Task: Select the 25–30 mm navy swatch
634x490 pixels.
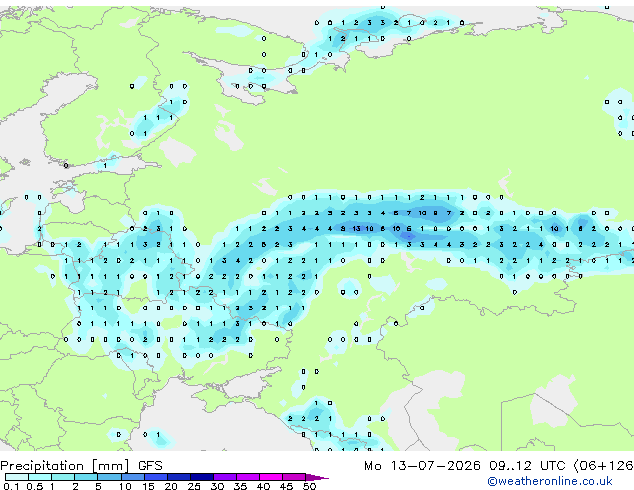Action: (202, 477)
